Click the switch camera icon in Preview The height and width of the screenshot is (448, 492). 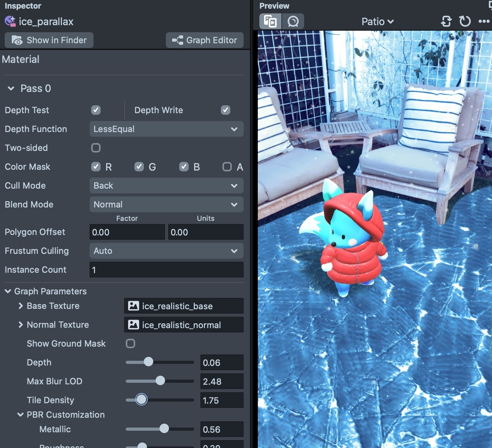pyautogui.click(x=446, y=21)
